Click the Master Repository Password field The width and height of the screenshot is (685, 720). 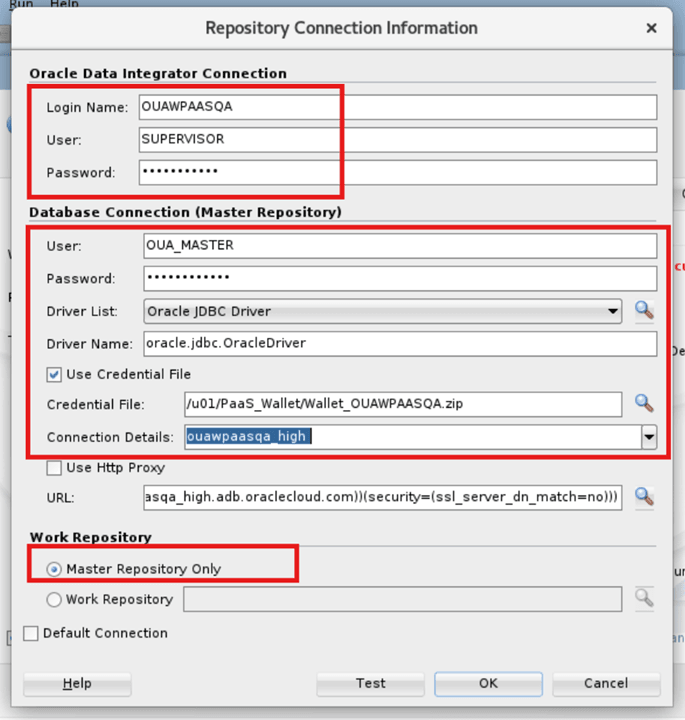pos(400,278)
